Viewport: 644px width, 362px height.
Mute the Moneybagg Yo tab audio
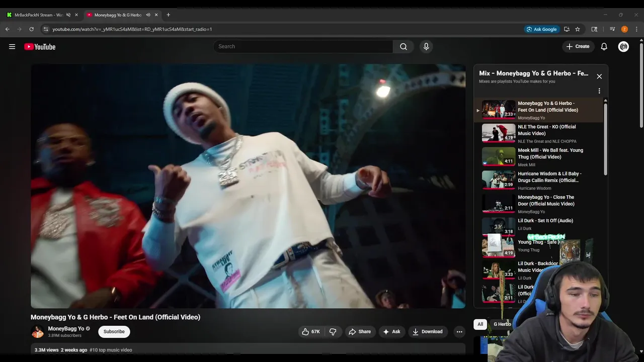[148, 15]
